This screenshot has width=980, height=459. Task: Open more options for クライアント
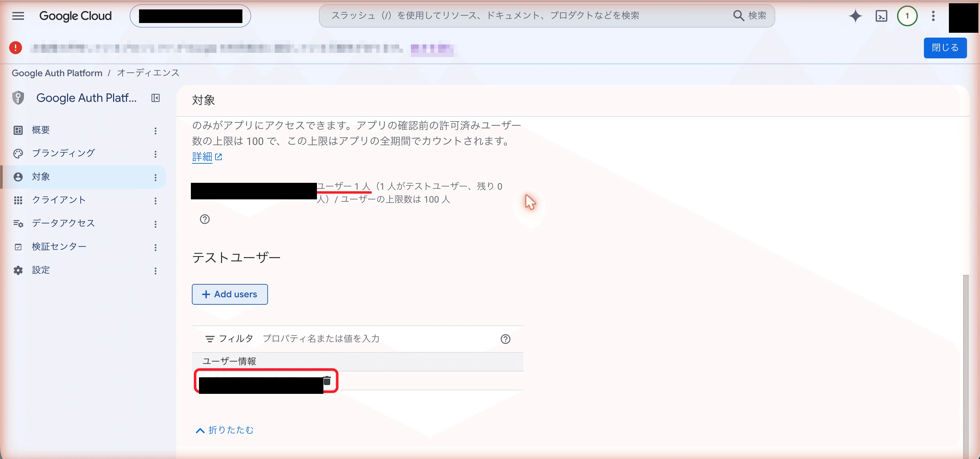point(155,201)
